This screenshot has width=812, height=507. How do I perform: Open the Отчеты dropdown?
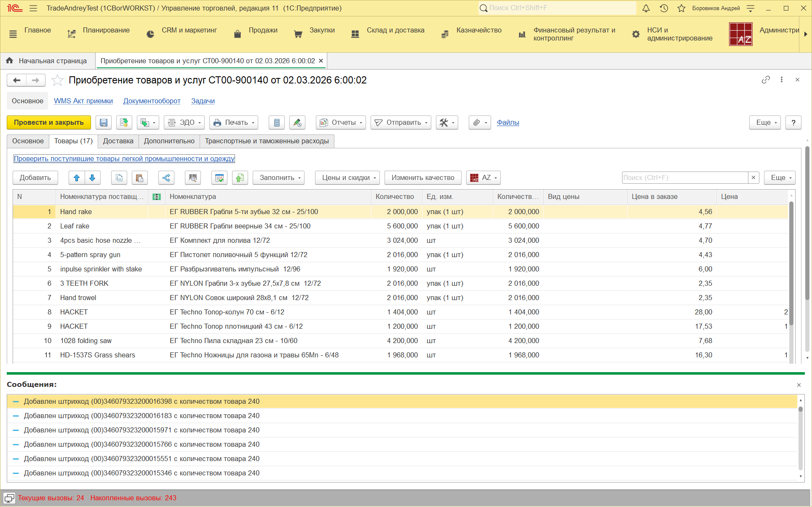[341, 123]
